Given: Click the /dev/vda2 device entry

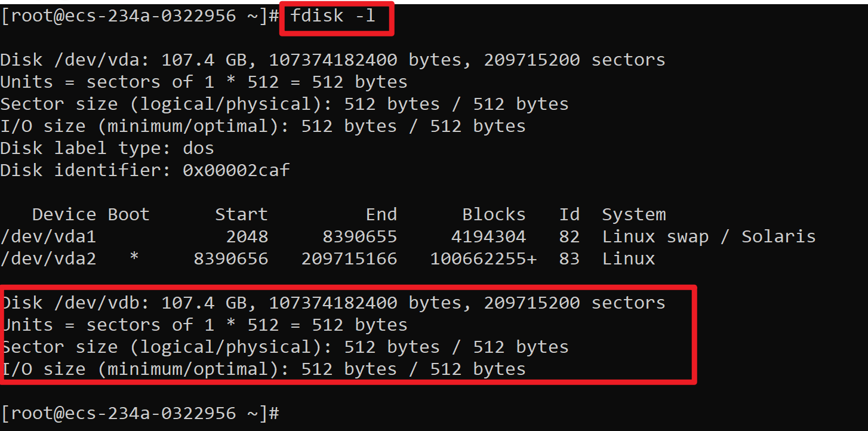Looking at the screenshot, I should tap(48, 259).
